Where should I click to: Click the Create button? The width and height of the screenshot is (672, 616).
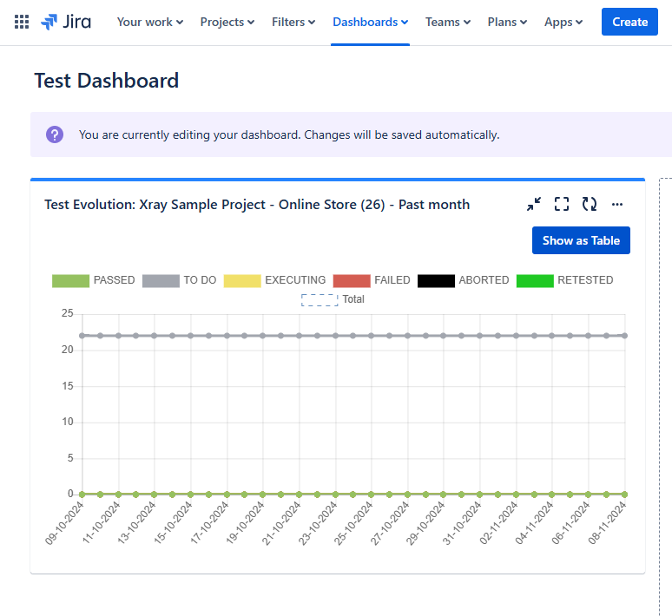pyautogui.click(x=629, y=22)
